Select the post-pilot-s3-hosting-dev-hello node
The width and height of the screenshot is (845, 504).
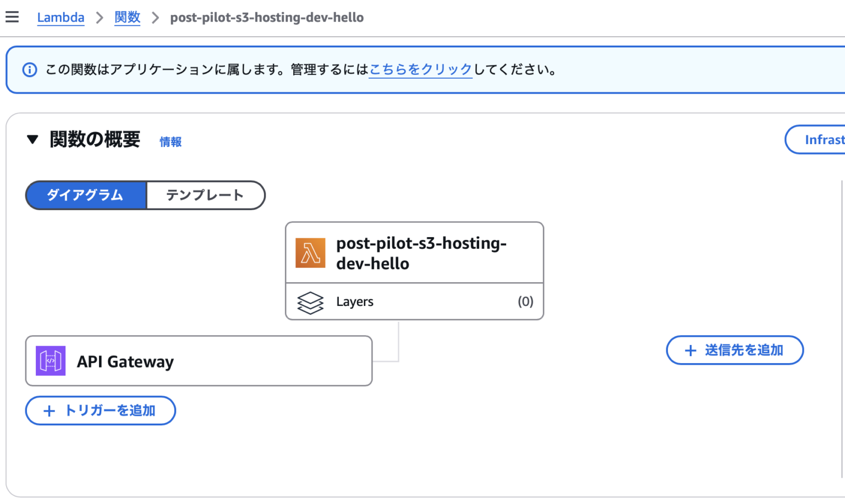click(x=414, y=253)
